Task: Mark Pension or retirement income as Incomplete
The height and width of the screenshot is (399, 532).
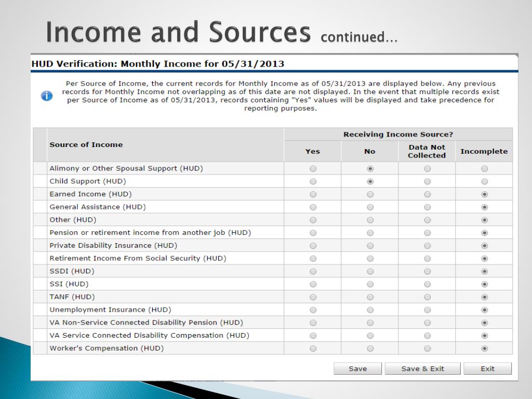Action: (485, 233)
